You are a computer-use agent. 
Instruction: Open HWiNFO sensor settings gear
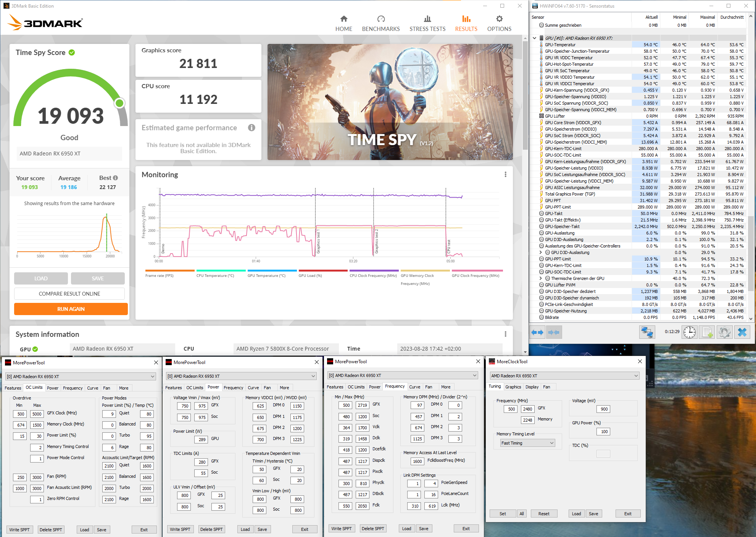pos(724,332)
